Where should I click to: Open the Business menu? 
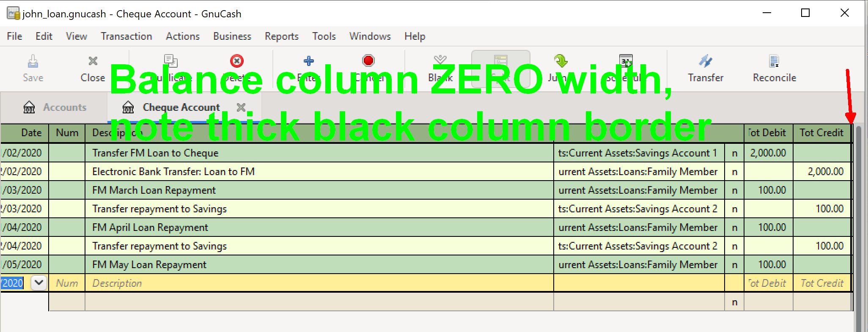(232, 36)
